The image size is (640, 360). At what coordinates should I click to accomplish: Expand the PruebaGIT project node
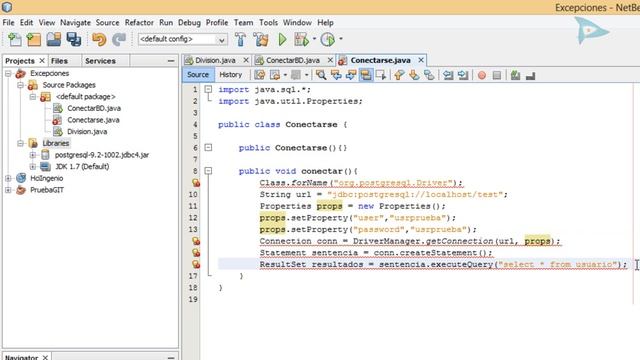(x=8, y=190)
